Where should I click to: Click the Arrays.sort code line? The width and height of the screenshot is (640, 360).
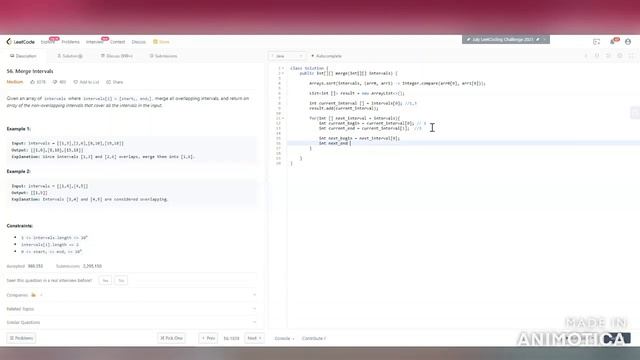point(397,83)
